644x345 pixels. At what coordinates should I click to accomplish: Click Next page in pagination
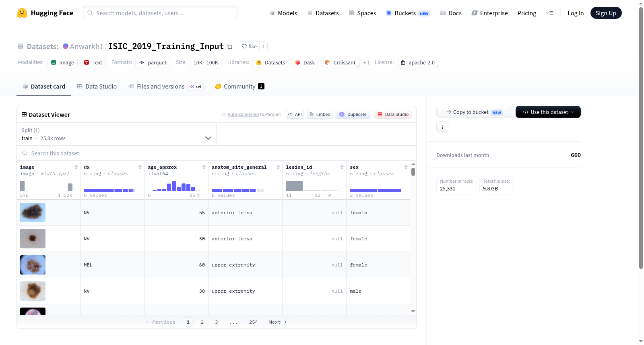tap(278, 322)
